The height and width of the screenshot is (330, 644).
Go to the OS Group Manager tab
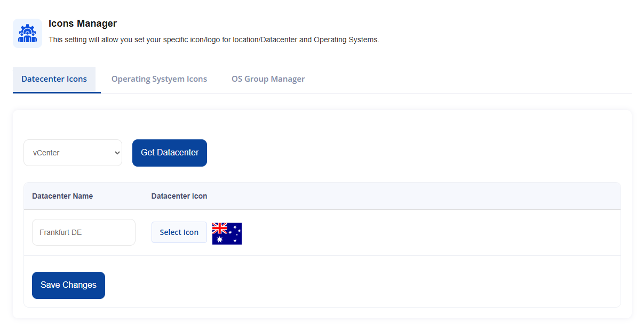tap(268, 79)
